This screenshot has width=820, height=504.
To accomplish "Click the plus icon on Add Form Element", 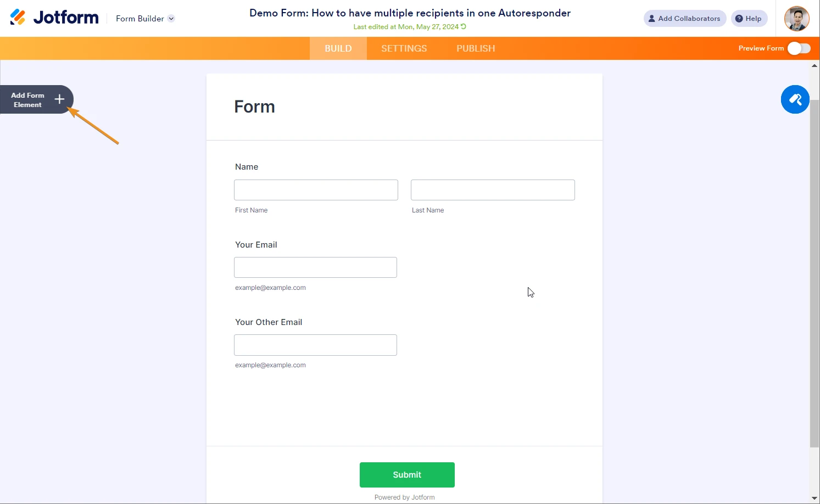I will [x=59, y=99].
